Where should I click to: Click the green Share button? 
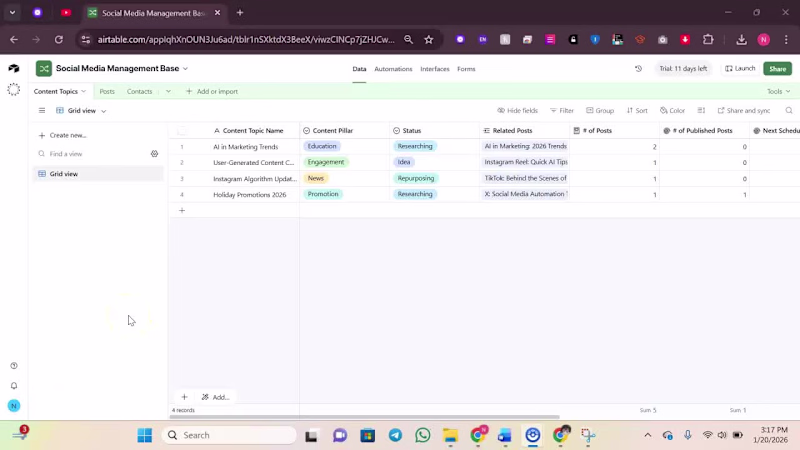(x=778, y=68)
